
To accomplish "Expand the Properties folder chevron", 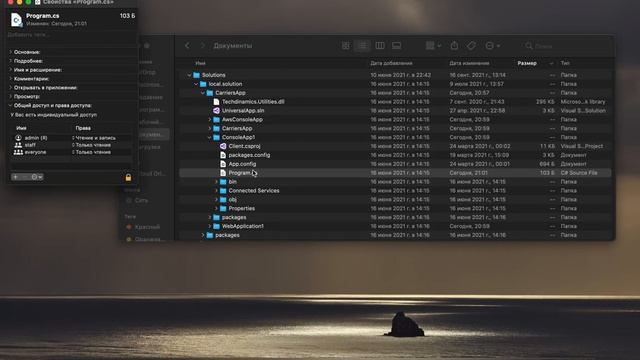I will point(216,209).
